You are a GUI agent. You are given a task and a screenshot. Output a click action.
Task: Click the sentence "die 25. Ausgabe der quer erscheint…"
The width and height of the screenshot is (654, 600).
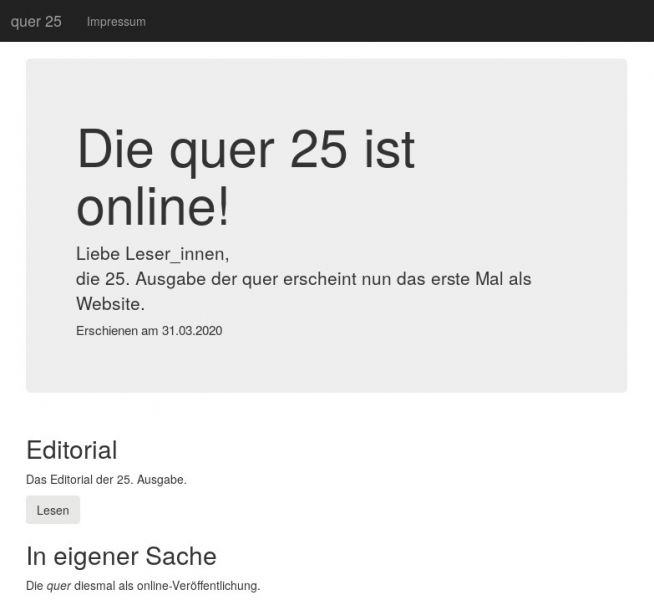pyautogui.click(x=304, y=291)
